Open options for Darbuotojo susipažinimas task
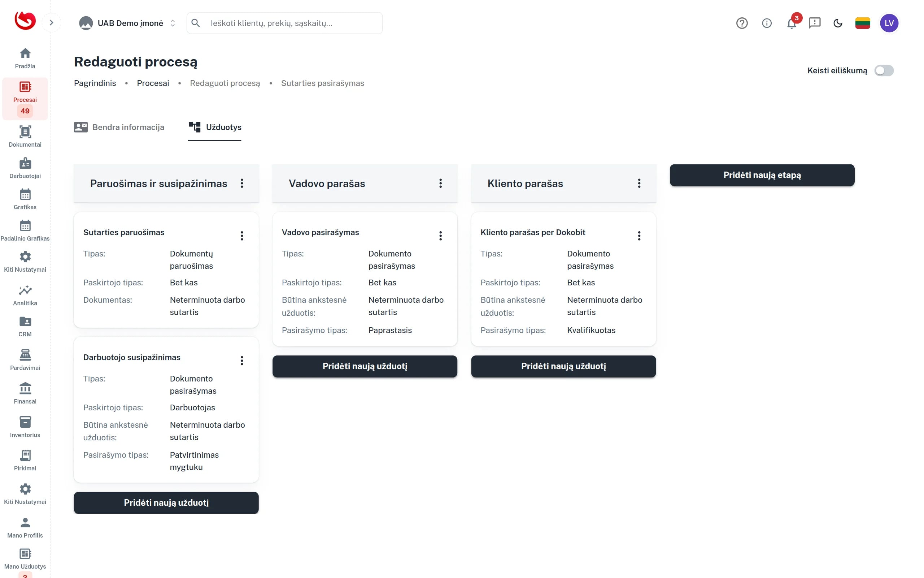 (x=242, y=361)
